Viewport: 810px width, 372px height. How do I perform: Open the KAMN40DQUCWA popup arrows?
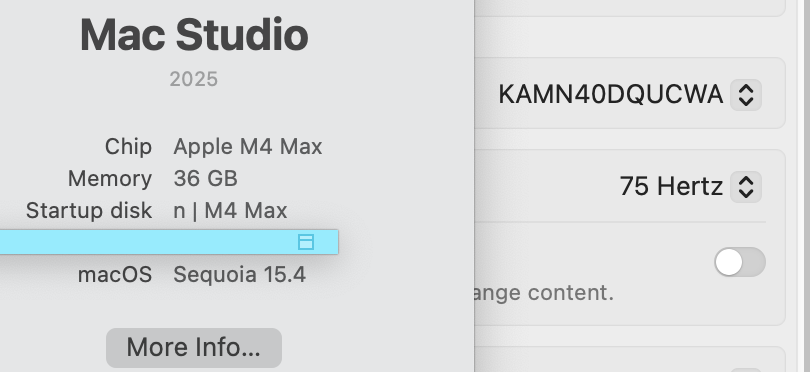coord(745,95)
